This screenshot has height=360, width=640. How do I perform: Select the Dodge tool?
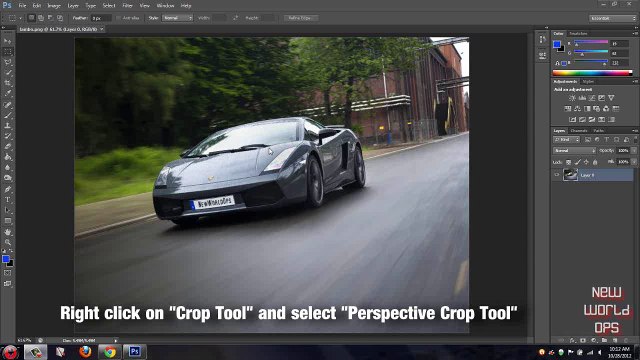(8, 178)
